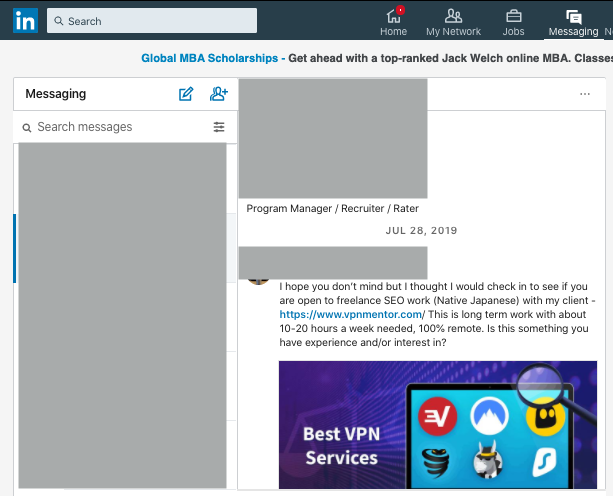
Task: Click magnifier icon beside Search messages
Action: (x=27, y=128)
